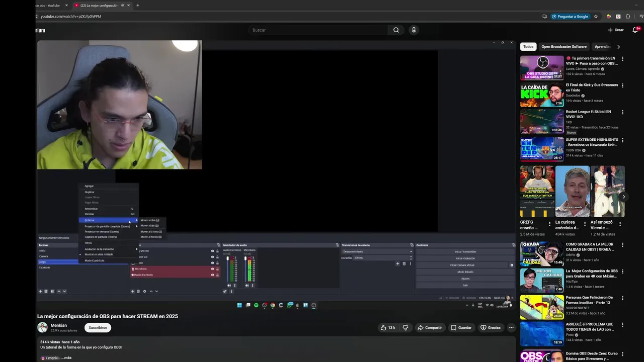This screenshot has height=362, width=644.
Task: Click the Windows Start icon in video taskbar
Action: coord(239,305)
